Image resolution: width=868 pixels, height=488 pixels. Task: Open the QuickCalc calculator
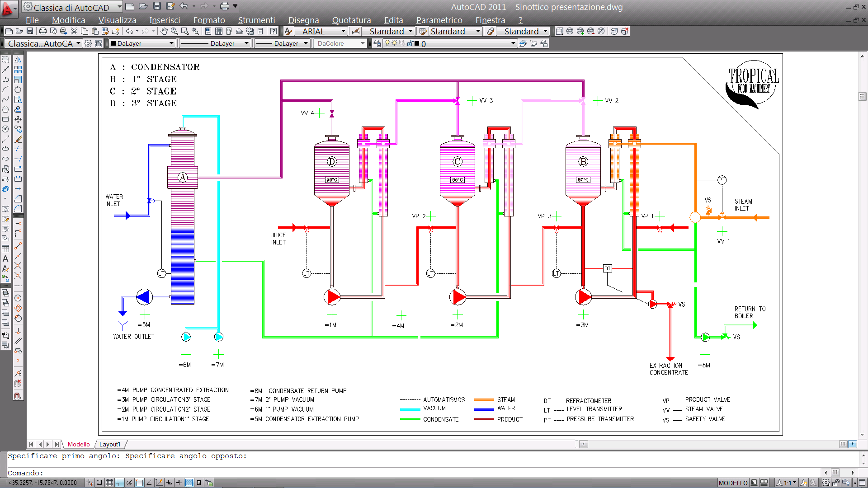[x=260, y=31]
